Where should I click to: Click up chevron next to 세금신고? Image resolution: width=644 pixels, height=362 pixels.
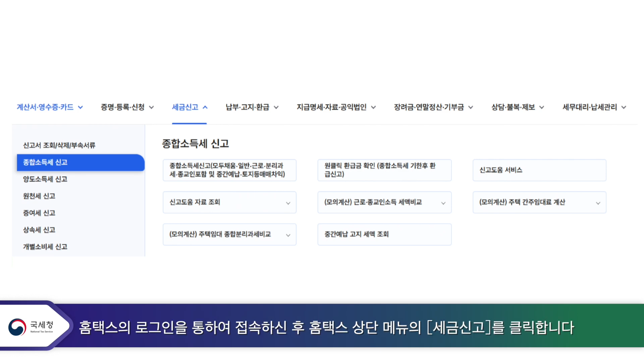[x=205, y=108]
